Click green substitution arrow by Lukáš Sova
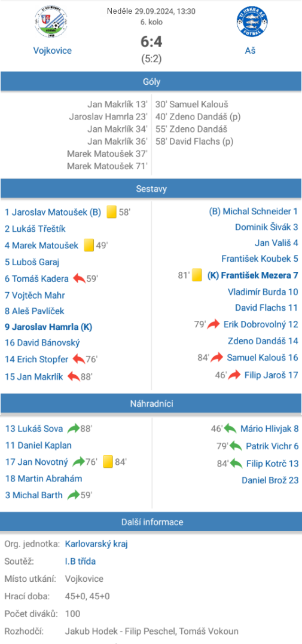 73,429
